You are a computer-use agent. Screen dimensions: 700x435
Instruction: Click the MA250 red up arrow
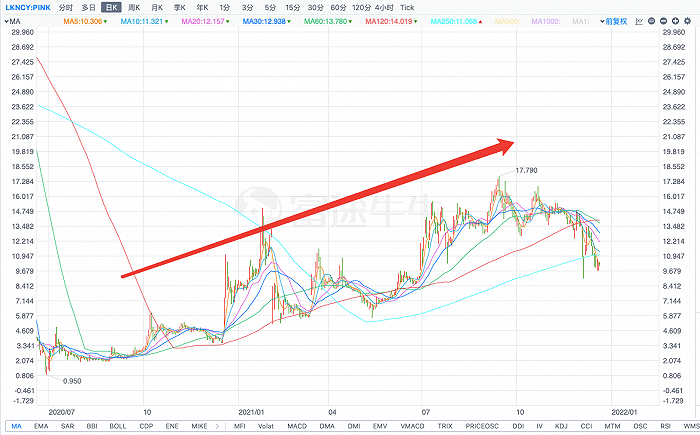coord(480,21)
